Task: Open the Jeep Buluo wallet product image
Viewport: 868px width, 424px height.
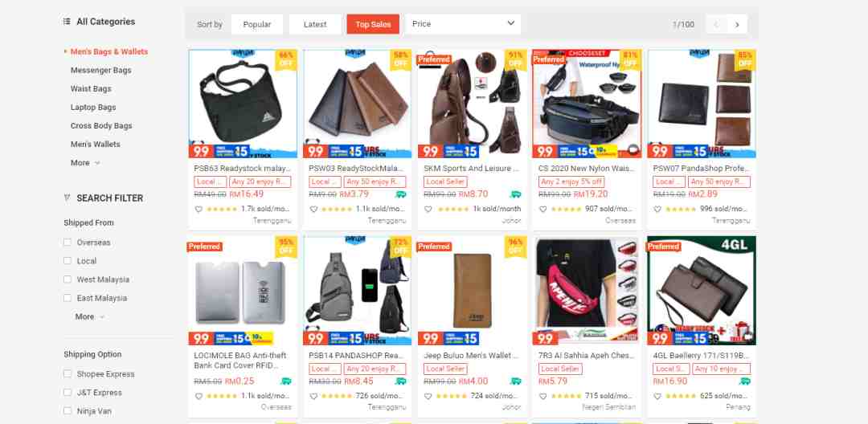Action: click(x=473, y=291)
